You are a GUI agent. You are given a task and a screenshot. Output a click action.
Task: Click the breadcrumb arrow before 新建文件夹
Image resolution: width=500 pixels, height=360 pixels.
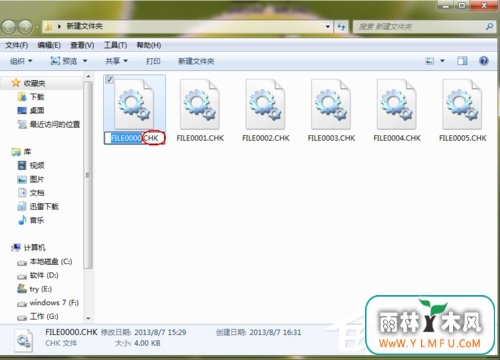click(59, 26)
